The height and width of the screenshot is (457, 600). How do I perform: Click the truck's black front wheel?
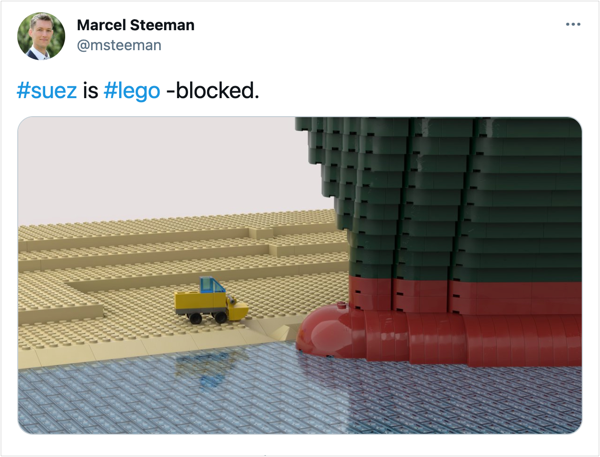click(220, 317)
